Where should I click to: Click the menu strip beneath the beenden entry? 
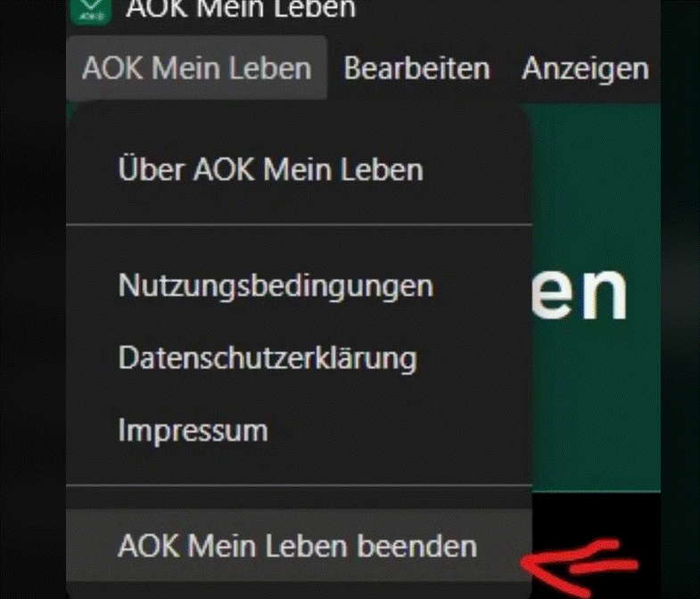tap(299, 590)
